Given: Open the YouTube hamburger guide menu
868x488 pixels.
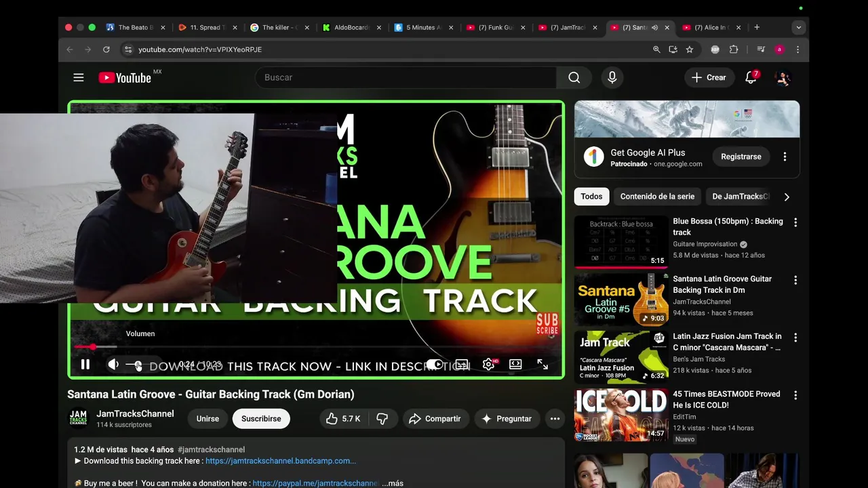Looking at the screenshot, I should (79, 77).
